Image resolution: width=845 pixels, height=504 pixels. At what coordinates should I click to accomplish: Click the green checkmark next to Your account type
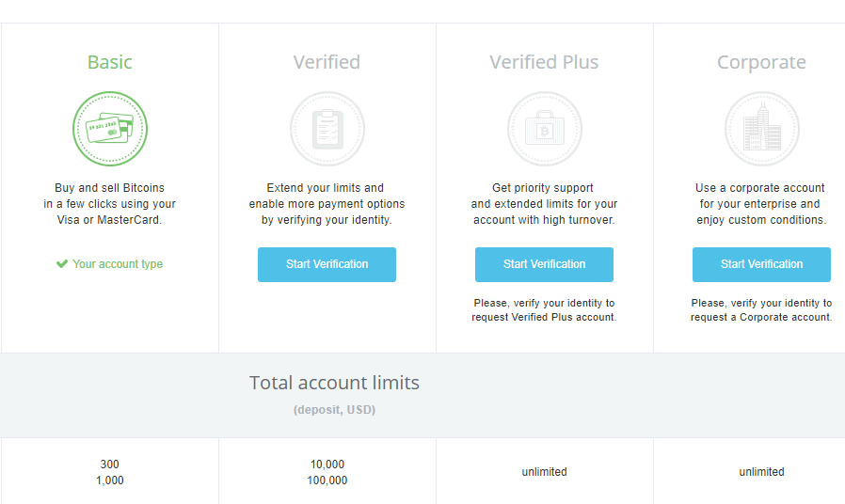(x=62, y=264)
